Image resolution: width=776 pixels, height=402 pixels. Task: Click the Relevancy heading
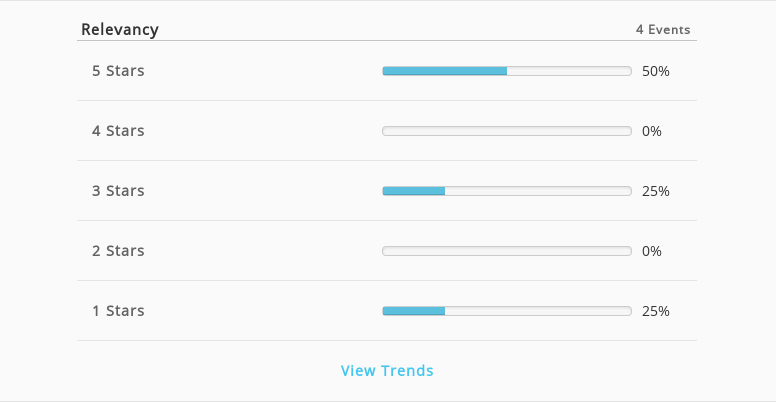[x=120, y=29]
